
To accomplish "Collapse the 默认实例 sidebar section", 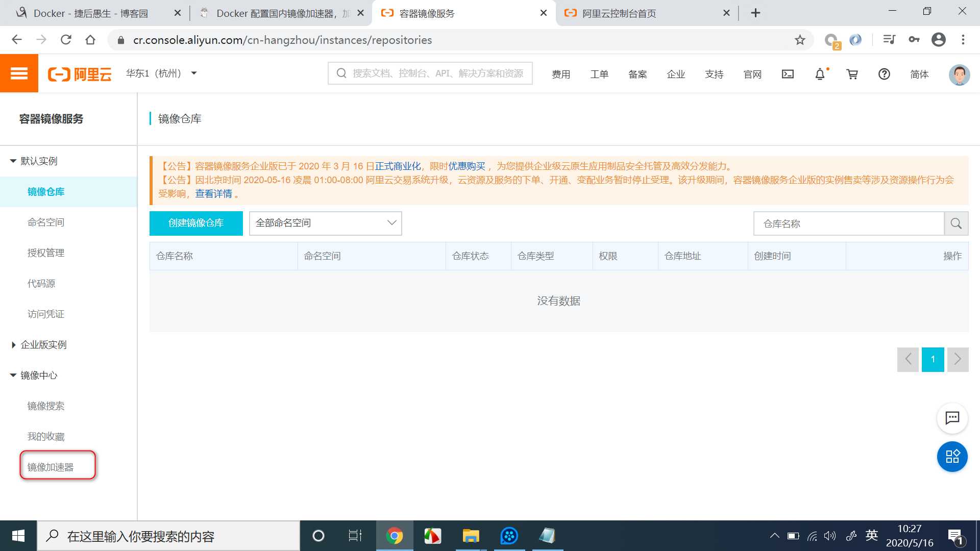I will tap(13, 161).
